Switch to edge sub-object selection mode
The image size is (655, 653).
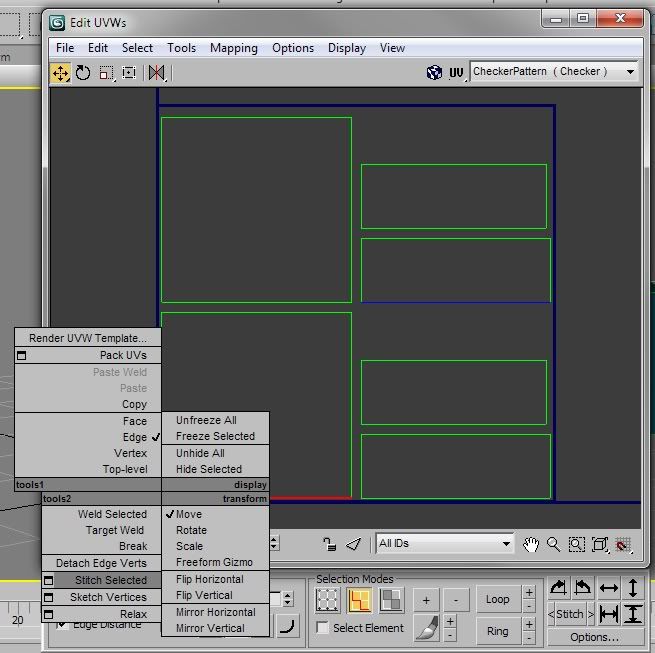coord(358,600)
